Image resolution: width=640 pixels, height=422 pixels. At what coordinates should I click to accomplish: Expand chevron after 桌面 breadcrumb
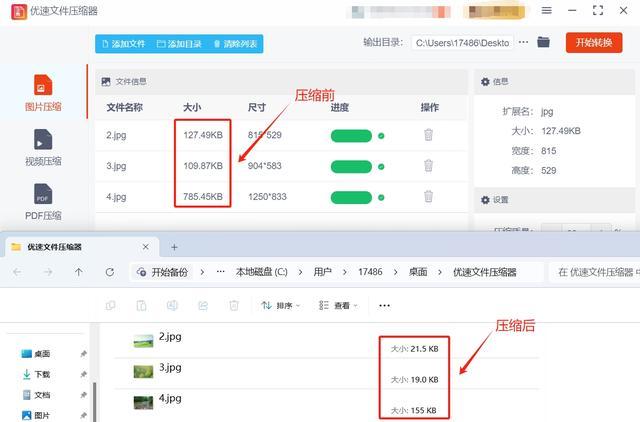click(x=440, y=272)
